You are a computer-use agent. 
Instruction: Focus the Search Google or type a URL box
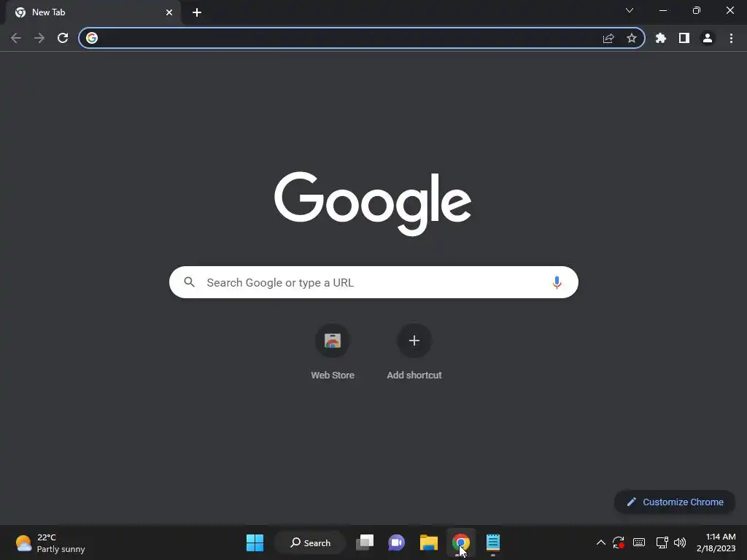click(373, 282)
